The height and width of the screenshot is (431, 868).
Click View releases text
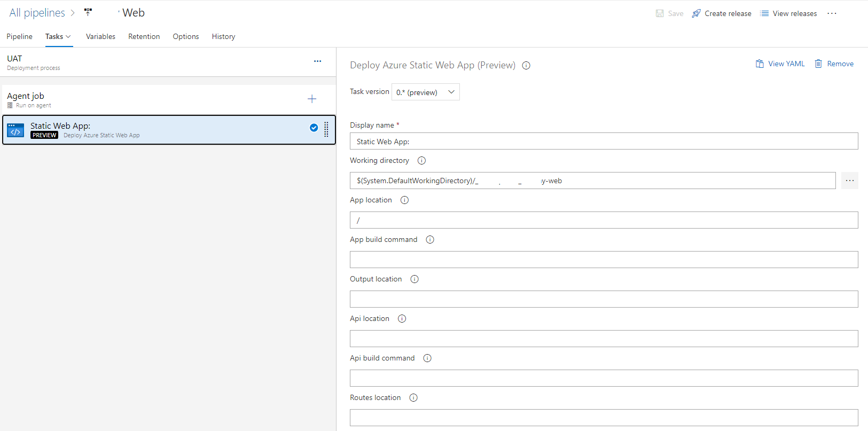coord(795,13)
